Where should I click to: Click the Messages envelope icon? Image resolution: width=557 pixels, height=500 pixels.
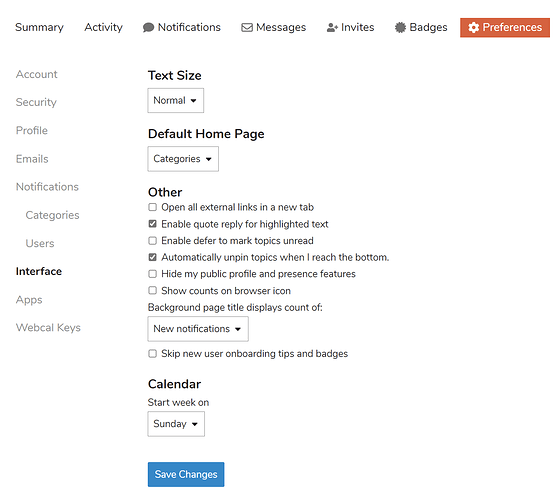point(247,27)
